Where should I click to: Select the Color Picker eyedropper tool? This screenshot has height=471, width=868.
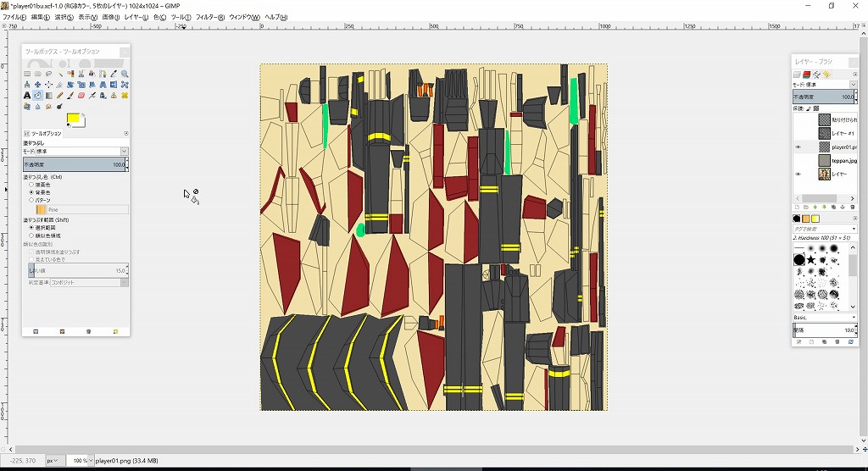tap(114, 74)
